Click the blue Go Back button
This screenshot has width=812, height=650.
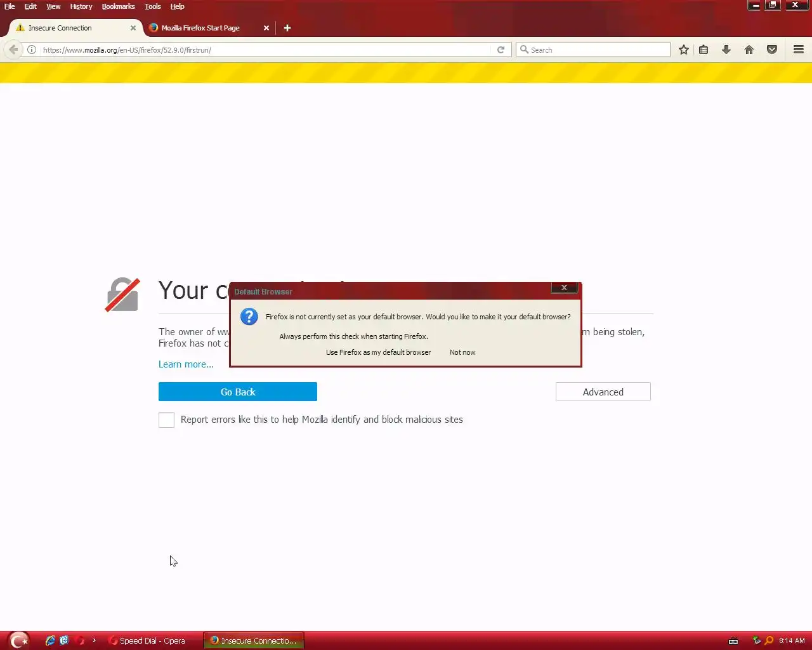tap(238, 392)
